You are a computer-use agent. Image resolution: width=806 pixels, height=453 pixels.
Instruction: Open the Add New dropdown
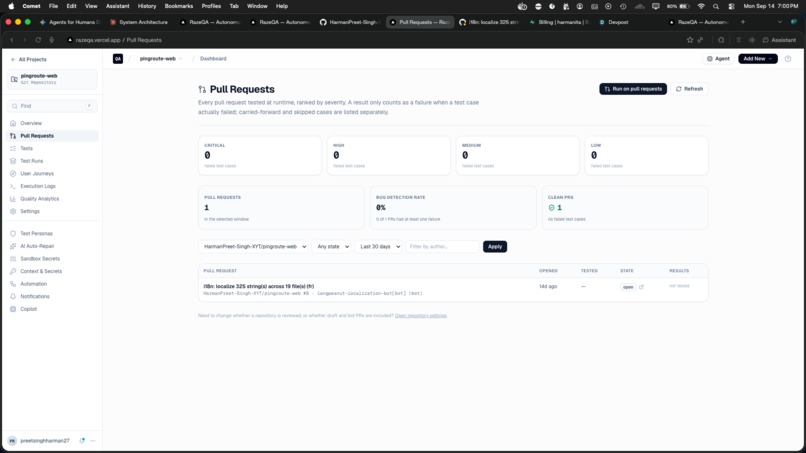[x=758, y=59]
